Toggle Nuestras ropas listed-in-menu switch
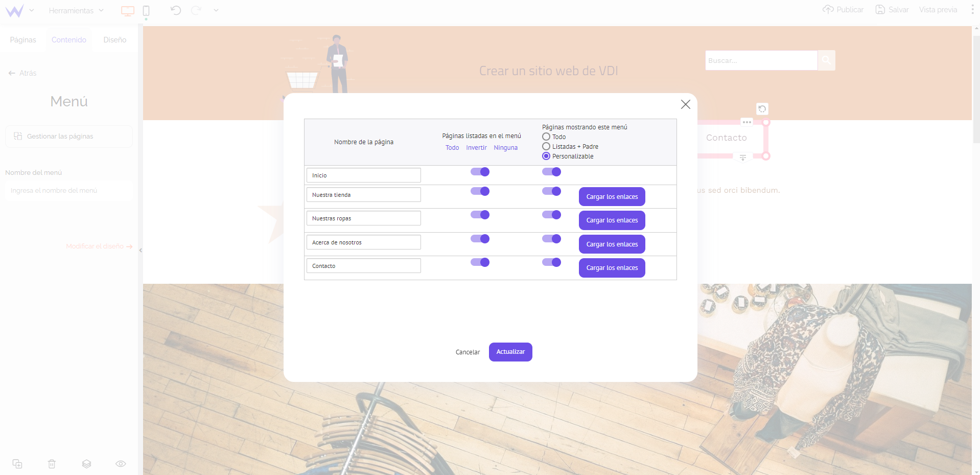 pyautogui.click(x=480, y=215)
